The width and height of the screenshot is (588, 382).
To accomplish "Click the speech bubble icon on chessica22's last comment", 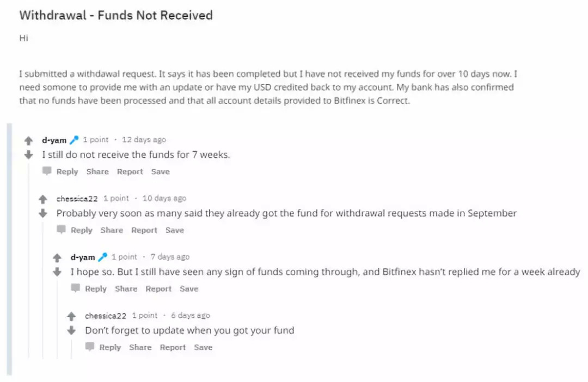I will pos(90,347).
